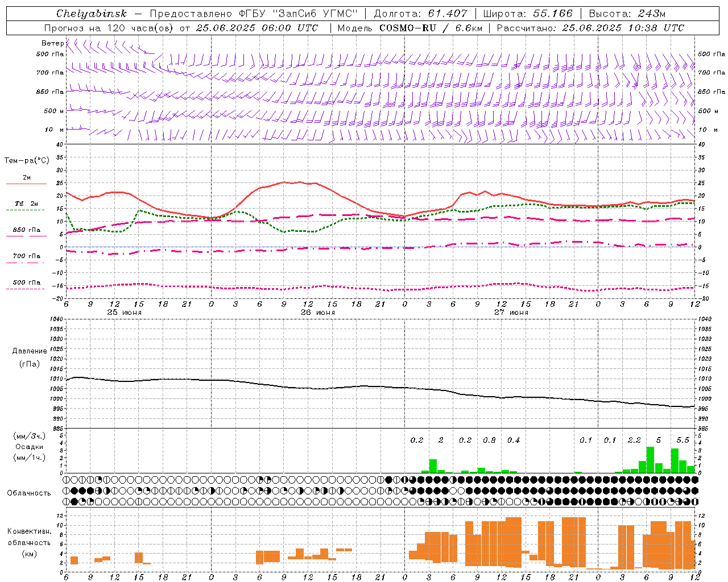The image size is (728, 582).
Task: Click the Облачность cloudiness label
Action: coord(29,493)
